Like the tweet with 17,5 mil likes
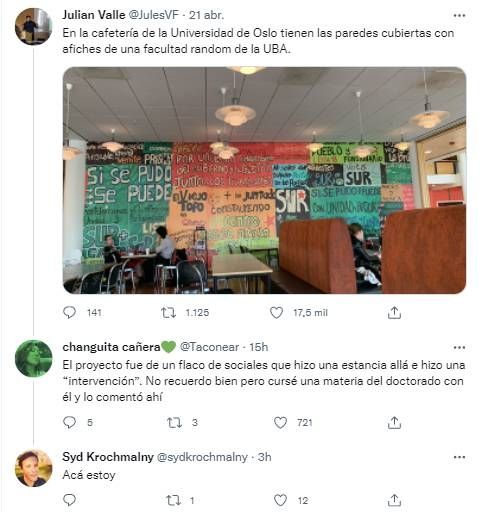The height and width of the screenshot is (527, 479). coord(276,313)
